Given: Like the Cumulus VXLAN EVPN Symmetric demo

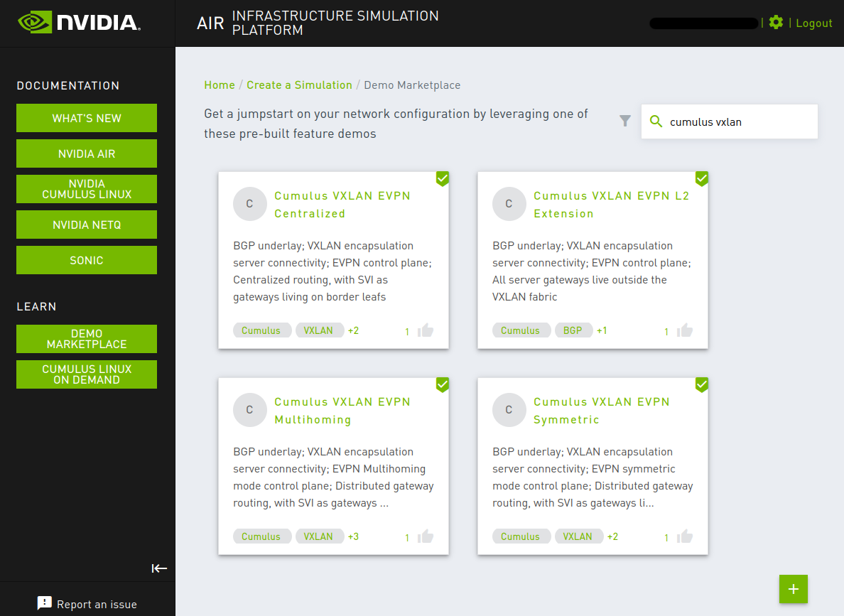Looking at the screenshot, I should pyautogui.click(x=685, y=536).
